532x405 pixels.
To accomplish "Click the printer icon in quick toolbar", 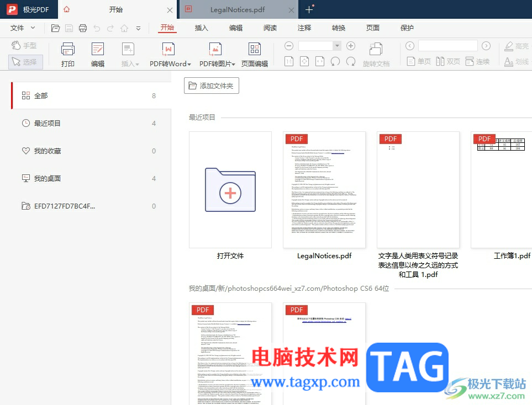I will (83, 28).
